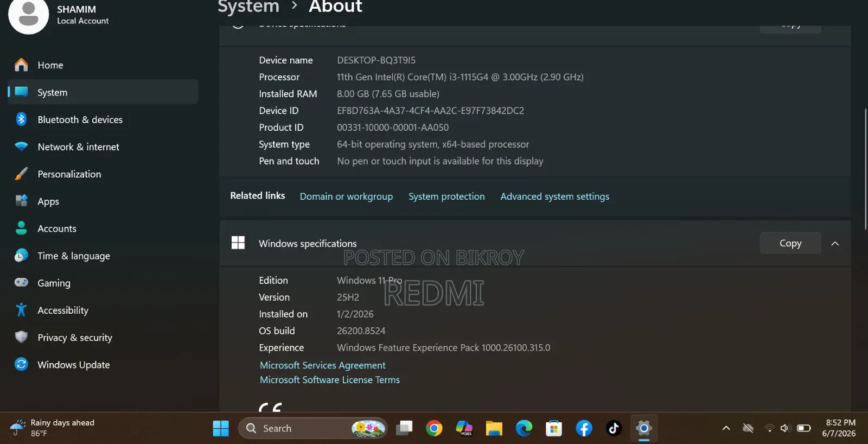Click the Settings gear taskbar icon
The height and width of the screenshot is (444, 868).
(644, 428)
